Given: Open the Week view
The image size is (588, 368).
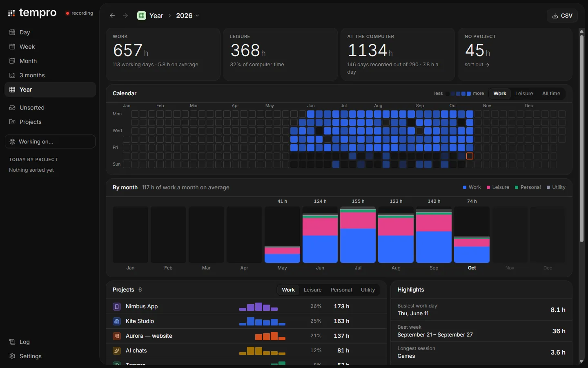Looking at the screenshot, I should tap(50, 47).
